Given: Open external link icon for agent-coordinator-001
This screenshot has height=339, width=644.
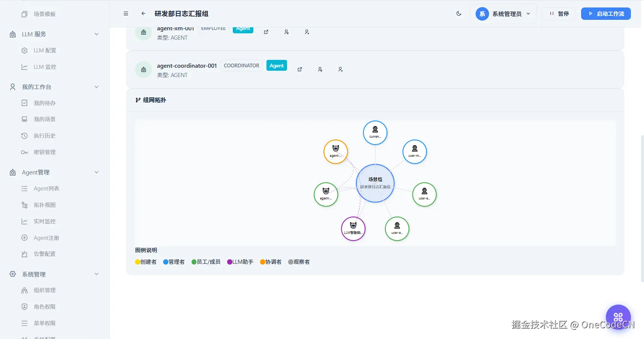Looking at the screenshot, I should 300,69.
